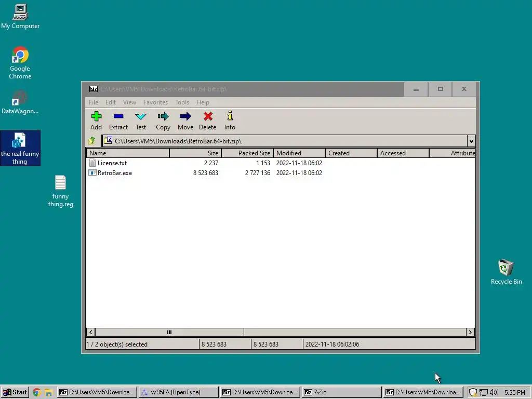
Task: Click the security shield tray icon
Action: point(473,392)
